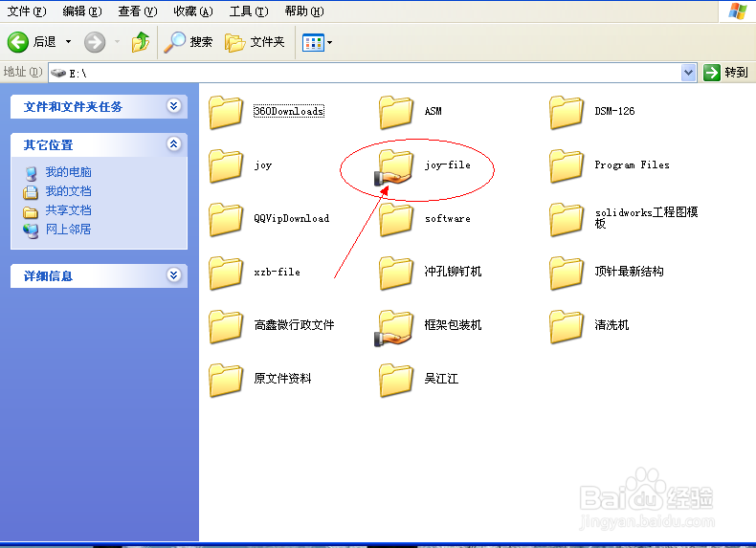756x548 pixels.
Task: Expand 文件和文件夹任务 panel
Action: coord(173,105)
